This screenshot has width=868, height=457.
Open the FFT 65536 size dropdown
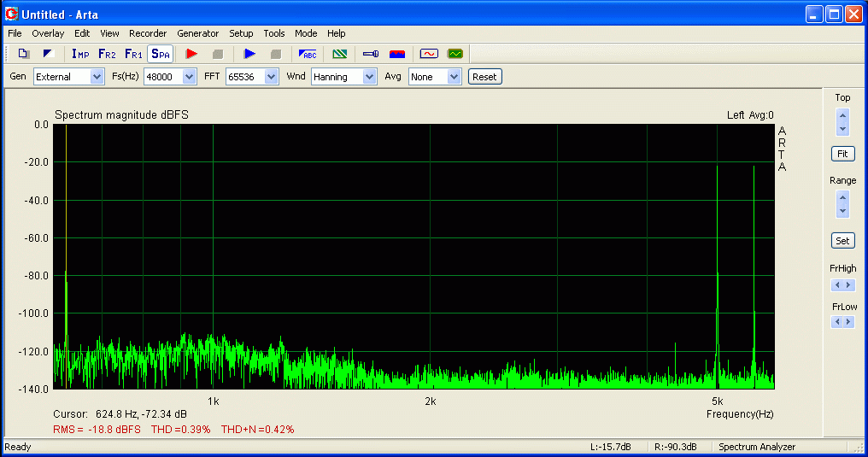click(271, 77)
